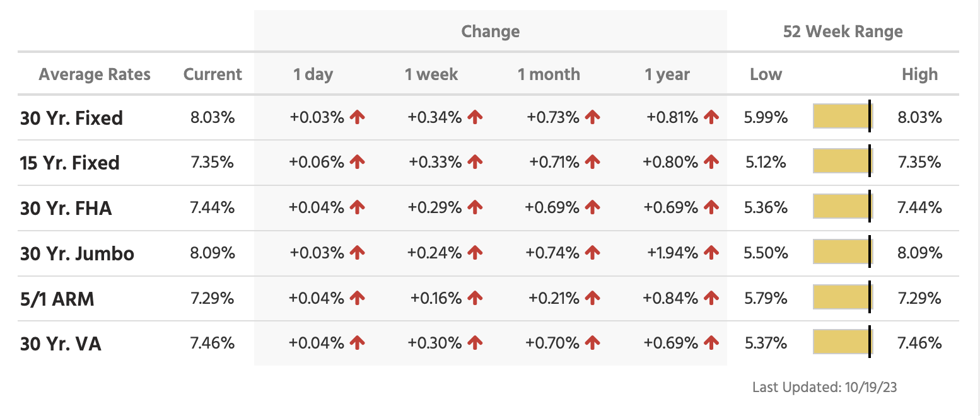The image size is (980, 416).
Task: Open the 30 Yr. VA rate label
Action: click(x=61, y=344)
